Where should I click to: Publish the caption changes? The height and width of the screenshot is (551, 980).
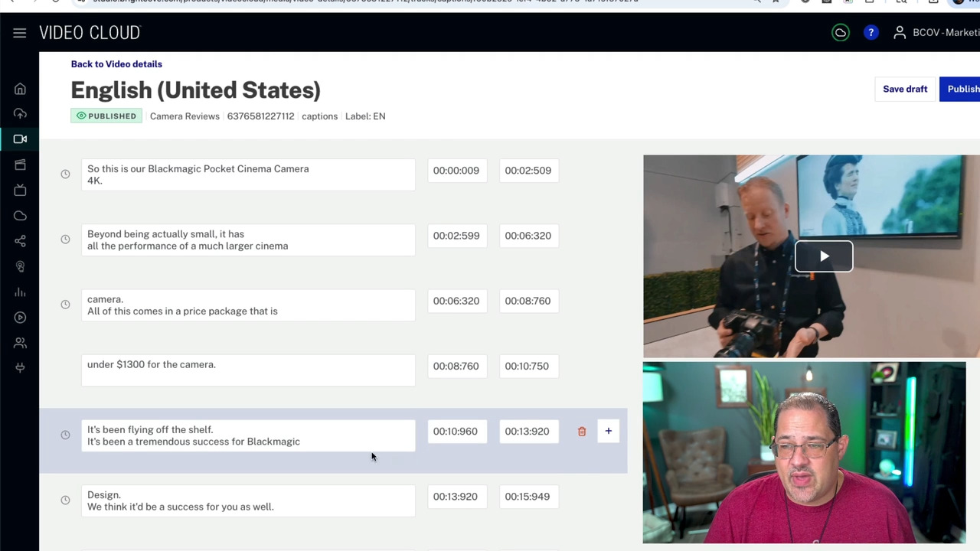pyautogui.click(x=961, y=89)
